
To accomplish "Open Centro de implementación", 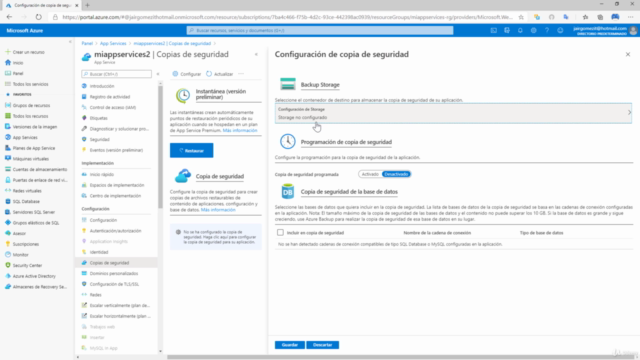I will point(115,196).
